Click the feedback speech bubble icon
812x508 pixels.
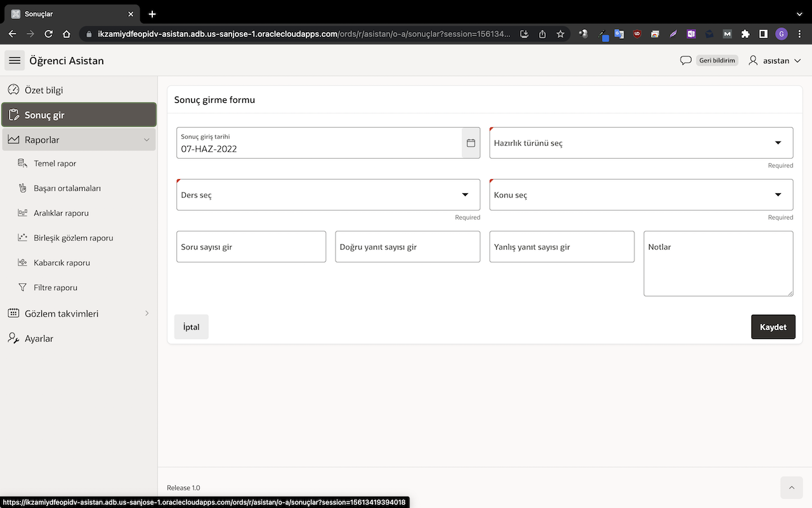click(685, 60)
